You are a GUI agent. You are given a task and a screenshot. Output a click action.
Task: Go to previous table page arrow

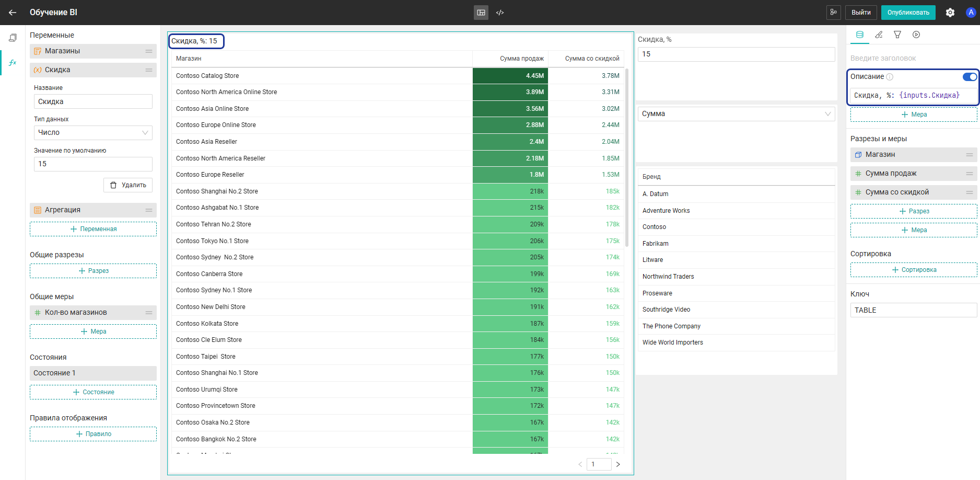click(580, 464)
